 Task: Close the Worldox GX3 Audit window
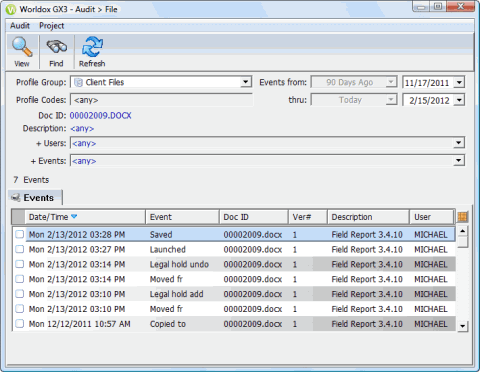pos(460,7)
